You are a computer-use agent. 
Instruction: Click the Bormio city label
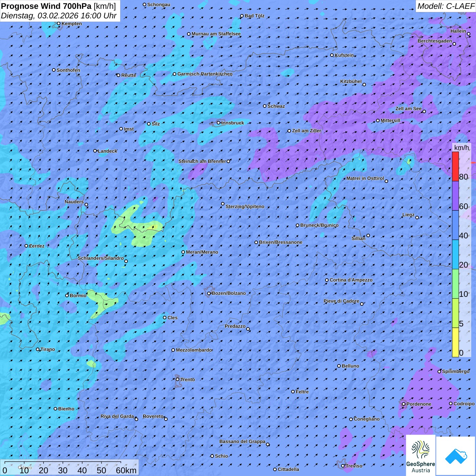pyautogui.click(x=78, y=295)
